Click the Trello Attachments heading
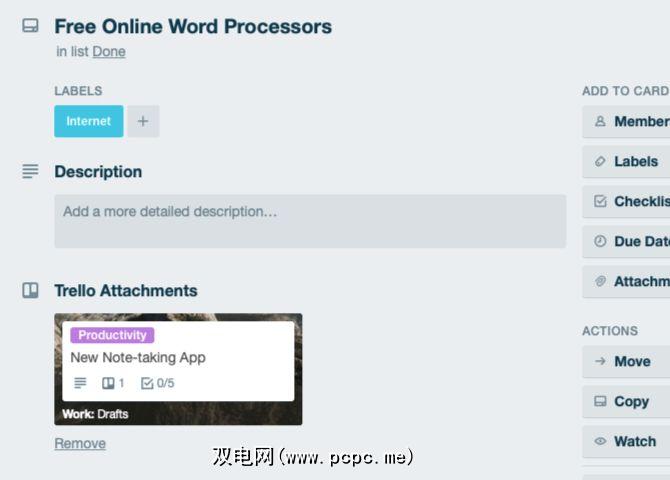Viewport: 670px width, 480px height. point(126,291)
